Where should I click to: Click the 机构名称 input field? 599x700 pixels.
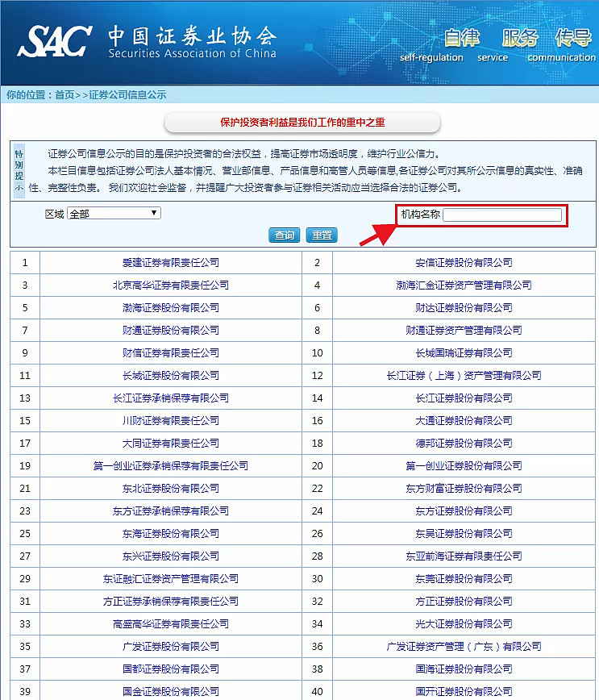[x=502, y=215]
